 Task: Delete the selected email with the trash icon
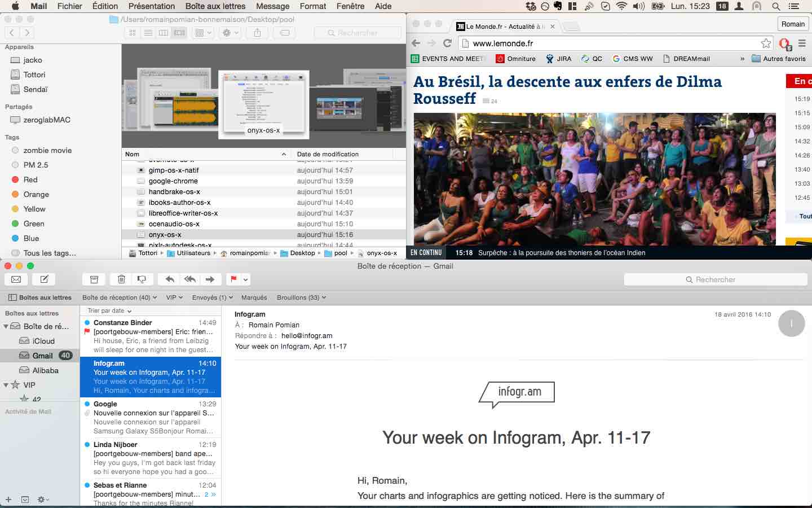pos(121,279)
